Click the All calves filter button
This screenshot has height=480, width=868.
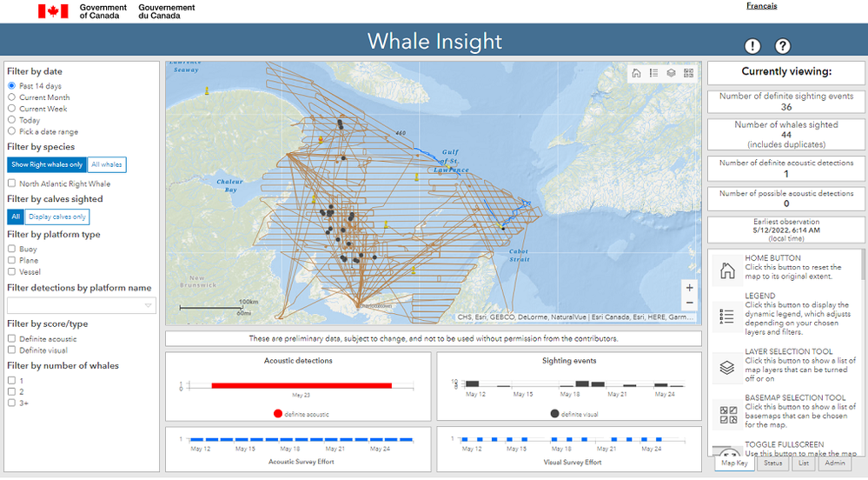click(x=16, y=217)
